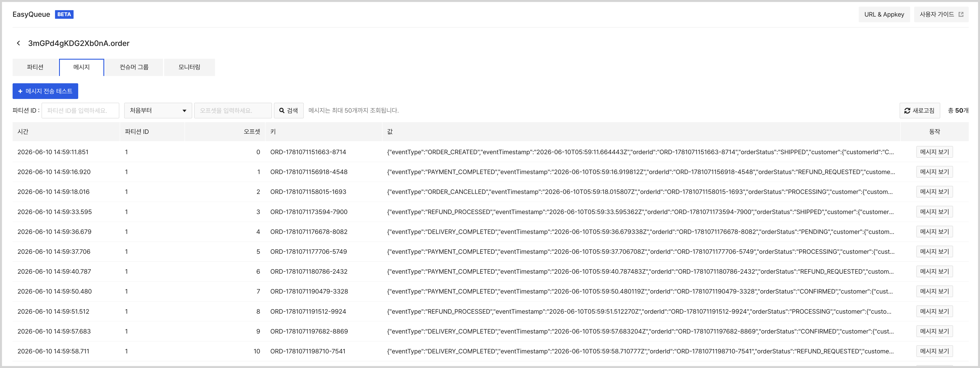View message for offset 2 row
The width and height of the screenshot is (980, 368).
(x=934, y=192)
